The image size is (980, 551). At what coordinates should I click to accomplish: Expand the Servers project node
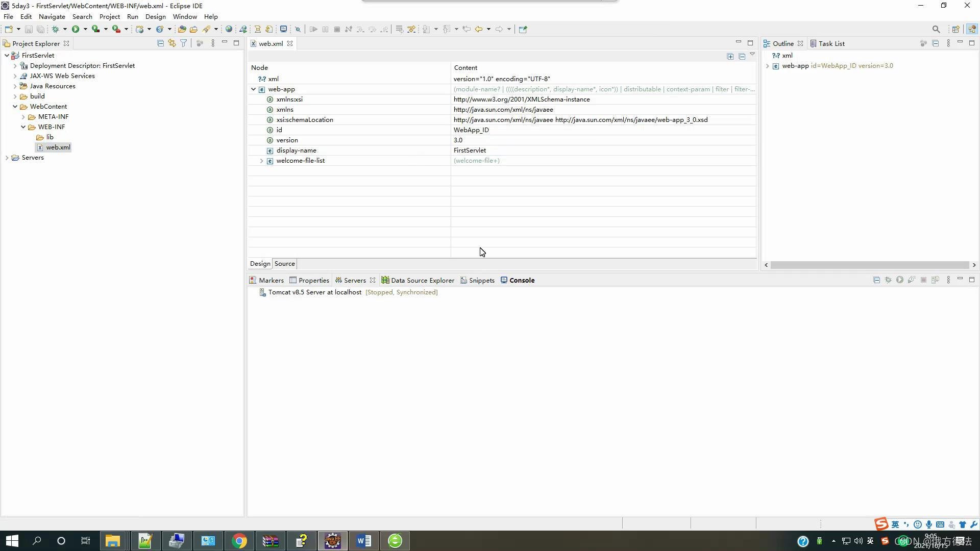coord(7,157)
